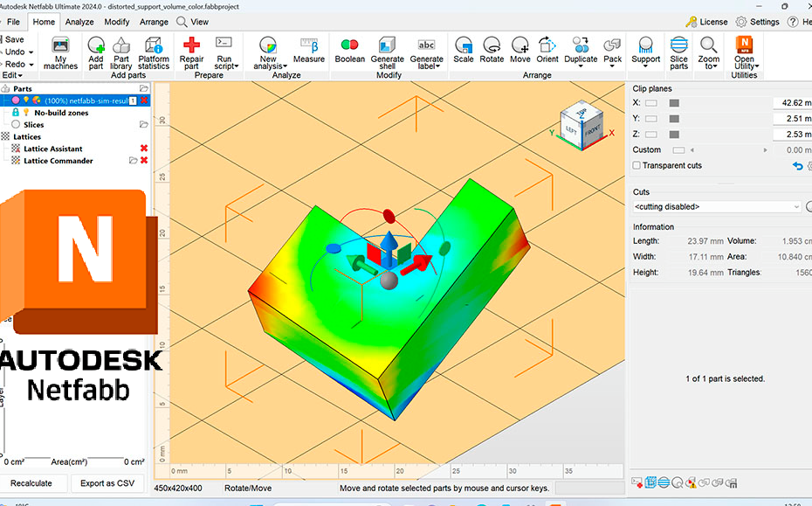Switch to the Analyze tab
This screenshot has height=506, width=812.
click(79, 22)
